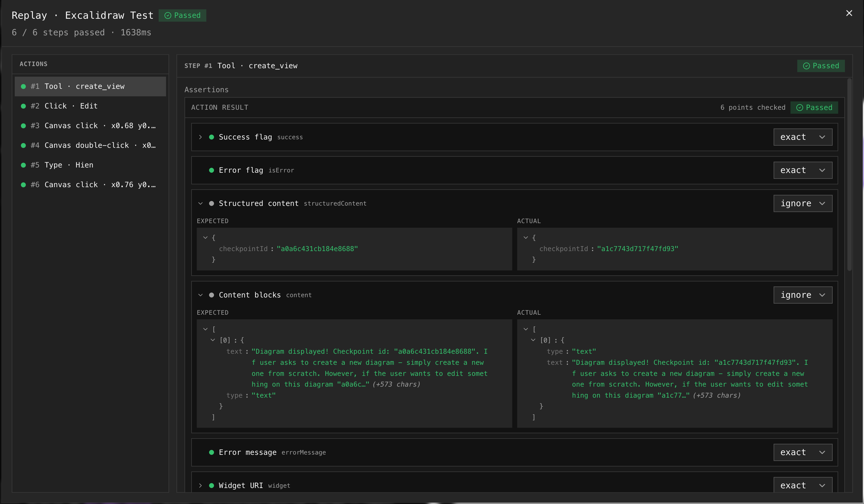Viewport: 864px width, 504px height.
Task: Click green status dot beside Widget URI
Action: (x=212, y=486)
